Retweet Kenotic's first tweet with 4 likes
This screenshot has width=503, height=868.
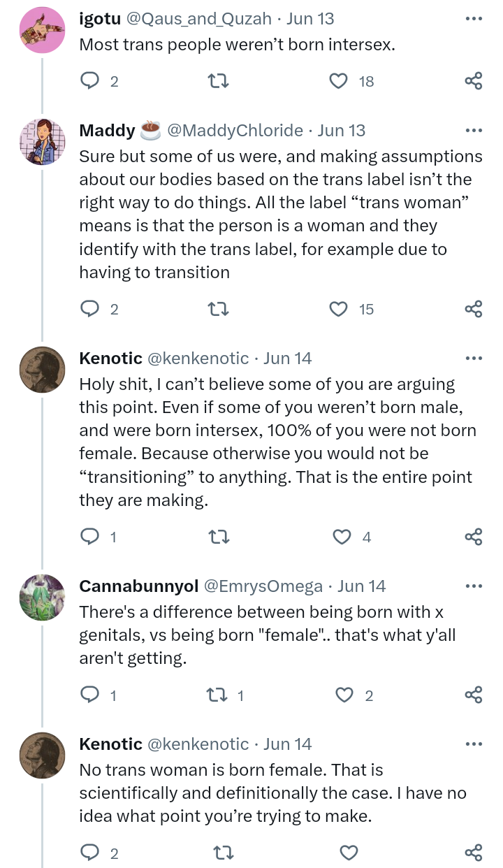[219, 537]
